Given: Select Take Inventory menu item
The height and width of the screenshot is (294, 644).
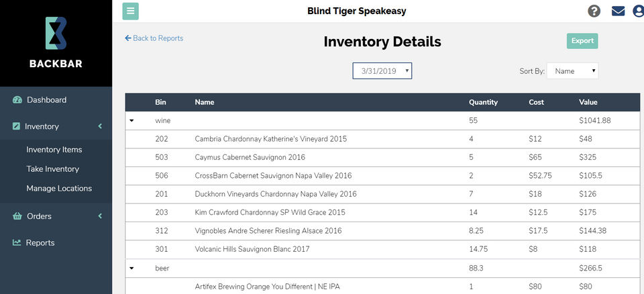Looking at the screenshot, I should tap(52, 169).
